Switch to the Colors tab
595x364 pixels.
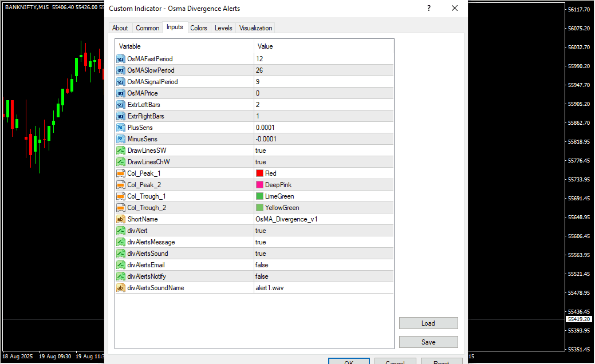pos(199,28)
